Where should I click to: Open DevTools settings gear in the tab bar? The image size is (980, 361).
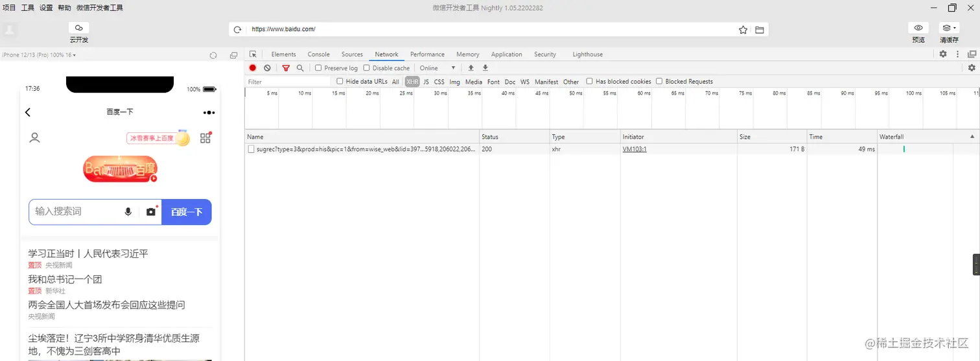(x=943, y=54)
